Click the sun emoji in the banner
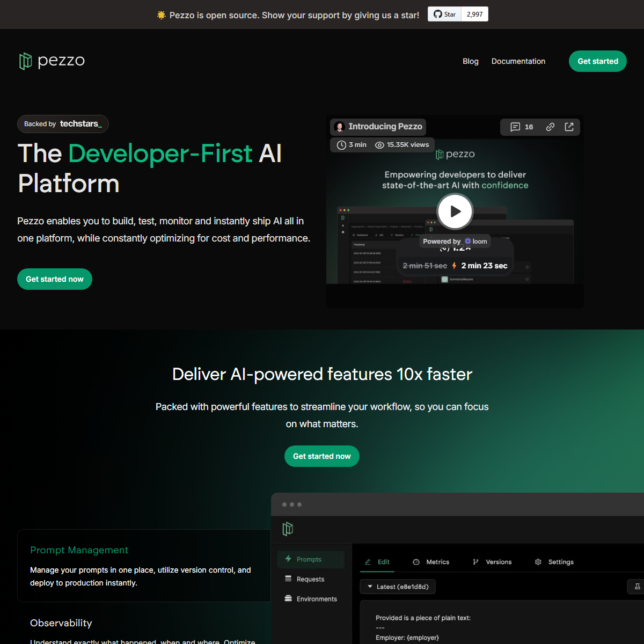This screenshot has height=644, width=644. (x=161, y=15)
